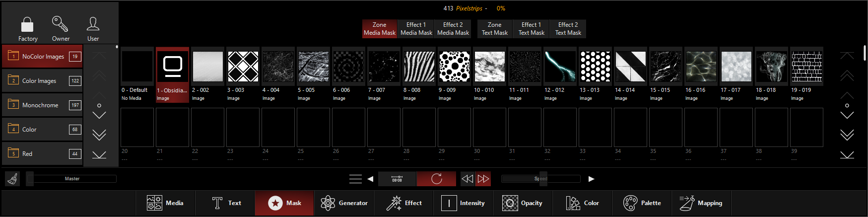Screen dimensions: 868x217
Task: Select mask image 4 - 004
Action: coord(278,74)
